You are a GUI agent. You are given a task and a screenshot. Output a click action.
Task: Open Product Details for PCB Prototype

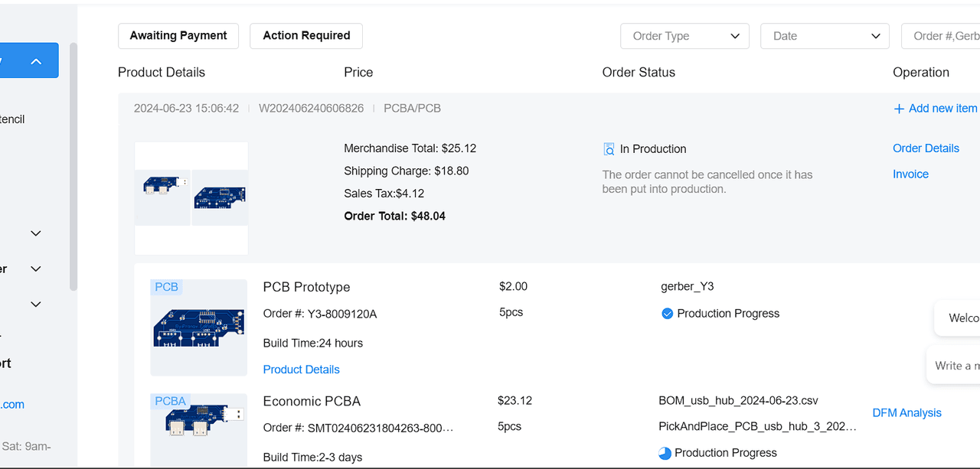[301, 370]
